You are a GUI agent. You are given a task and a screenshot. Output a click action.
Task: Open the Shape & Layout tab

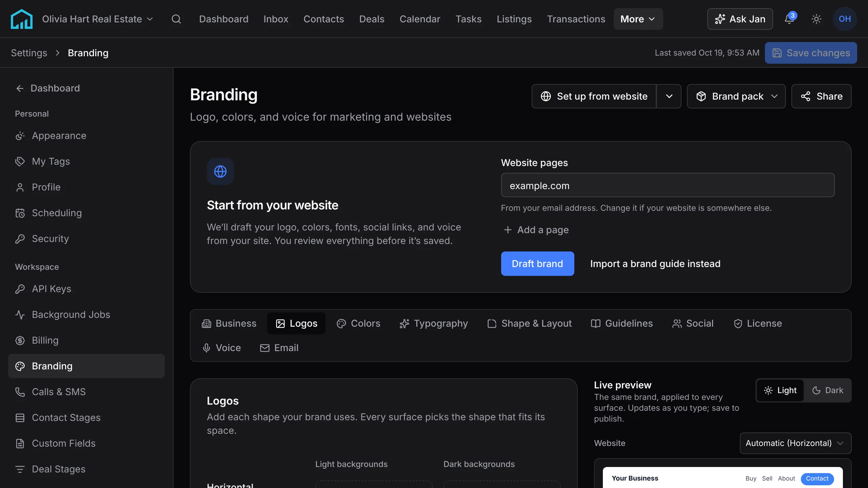pyautogui.click(x=529, y=323)
